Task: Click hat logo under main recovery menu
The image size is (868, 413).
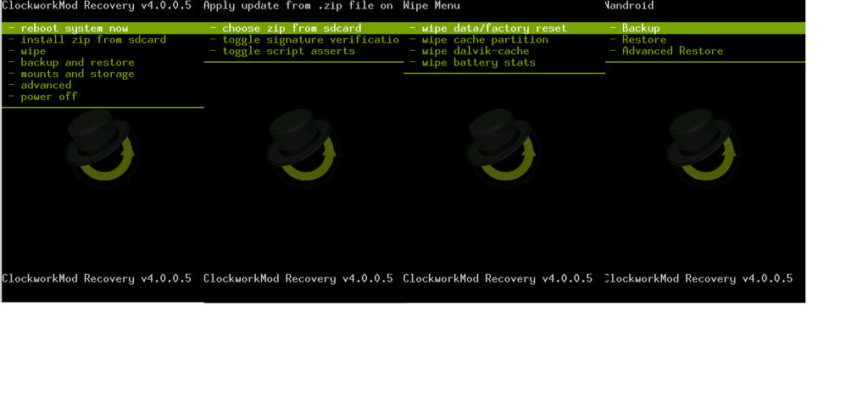Action: 102,145
